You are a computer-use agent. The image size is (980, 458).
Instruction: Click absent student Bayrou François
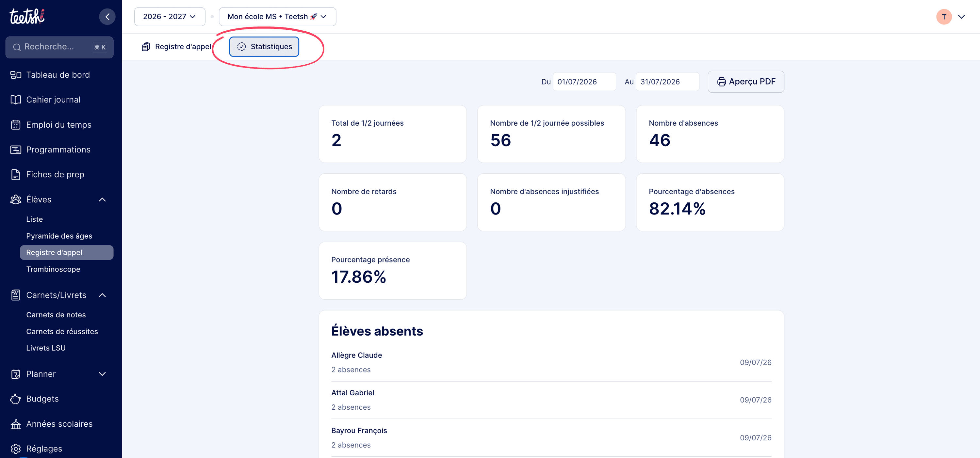pos(551,437)
